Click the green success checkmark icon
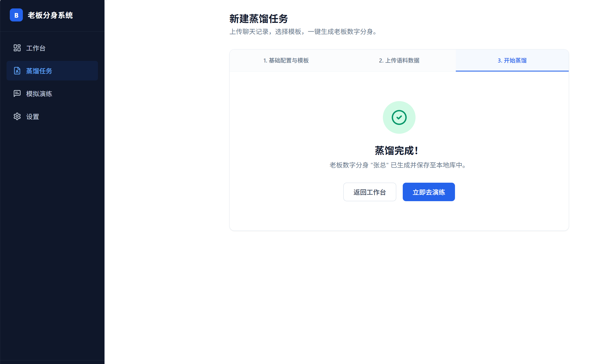The width and height of the screenshot is (612, 364). click(x=399, y=117)
